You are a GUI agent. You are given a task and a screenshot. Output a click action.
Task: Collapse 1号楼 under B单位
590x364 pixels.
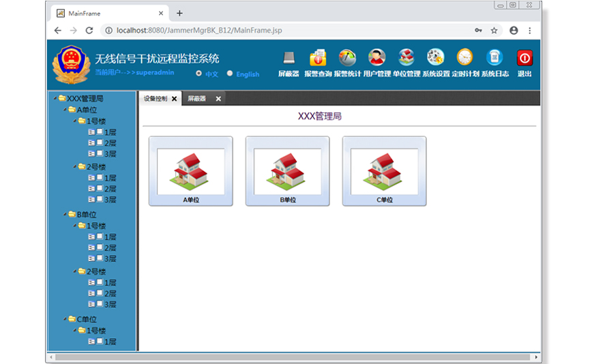(x=75, y=226)
